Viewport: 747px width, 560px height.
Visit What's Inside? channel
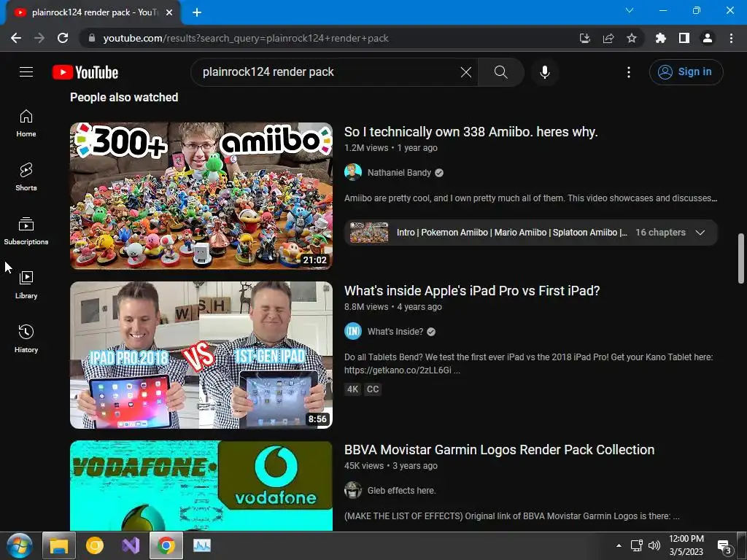click(x=395, y=332)
